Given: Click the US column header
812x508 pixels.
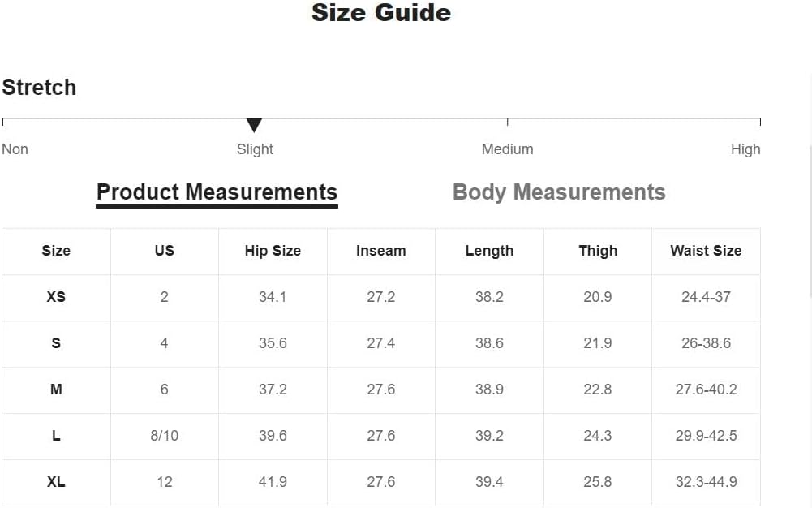Looking at the screenshot, I should [164, 251].
